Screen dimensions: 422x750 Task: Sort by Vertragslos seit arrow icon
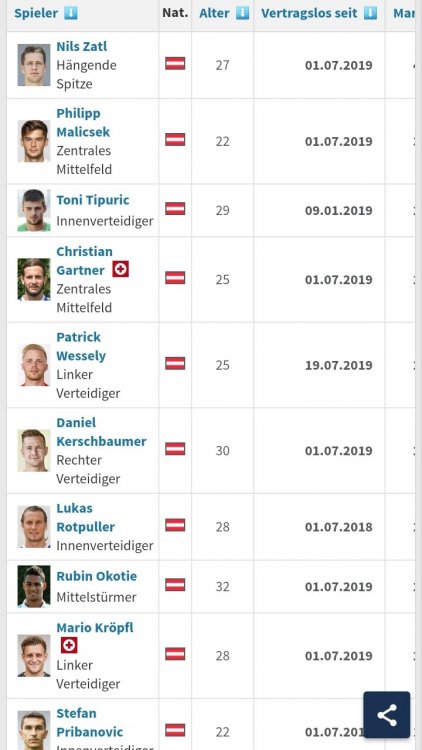pyautogui.click(x=370, y=13)
